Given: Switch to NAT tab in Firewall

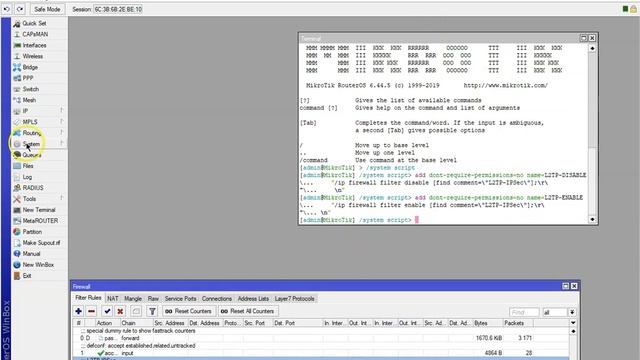Looking at the screenshot, I should (113, 299).
